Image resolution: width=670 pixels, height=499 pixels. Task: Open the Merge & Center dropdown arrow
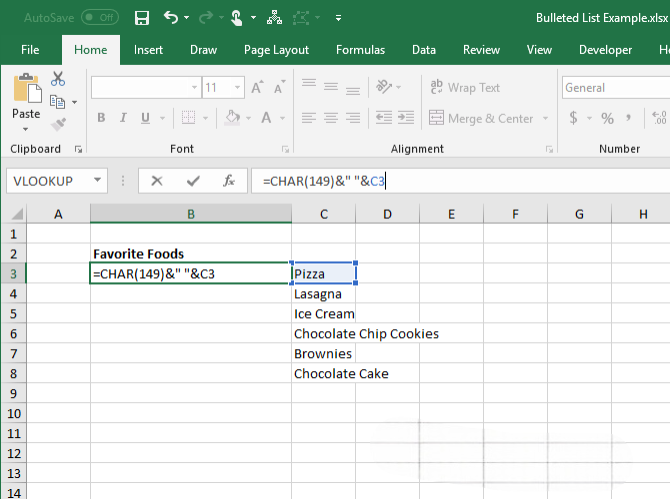click(545, 118)
